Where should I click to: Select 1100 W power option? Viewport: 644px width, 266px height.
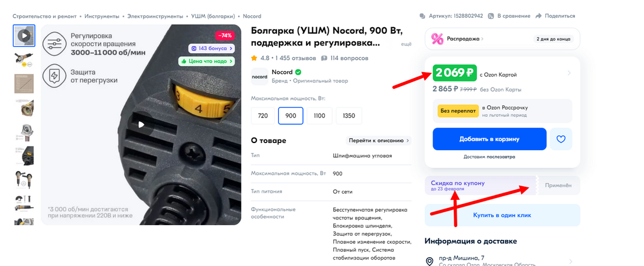click(320, 115)
